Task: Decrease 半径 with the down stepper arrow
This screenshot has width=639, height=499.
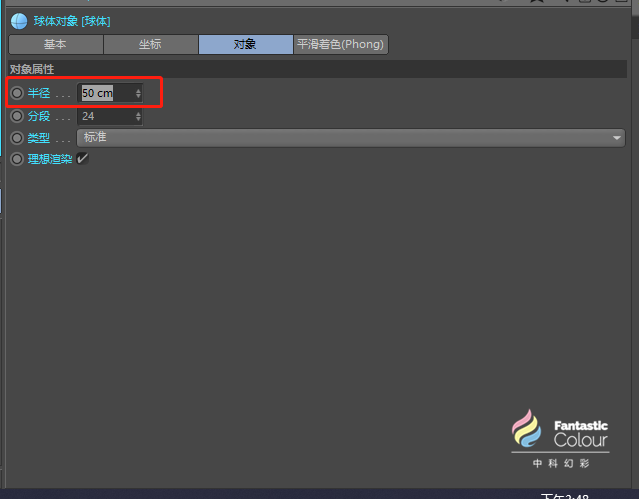Action: [x=139, y=96]
